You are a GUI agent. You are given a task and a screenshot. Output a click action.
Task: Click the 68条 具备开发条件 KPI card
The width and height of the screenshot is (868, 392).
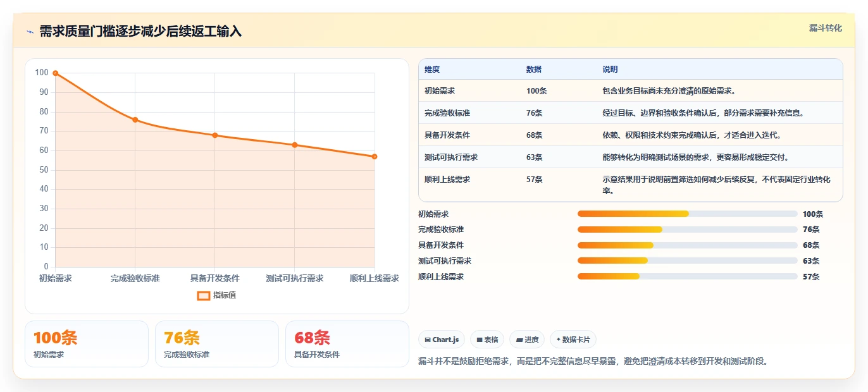tap(347, 344)
